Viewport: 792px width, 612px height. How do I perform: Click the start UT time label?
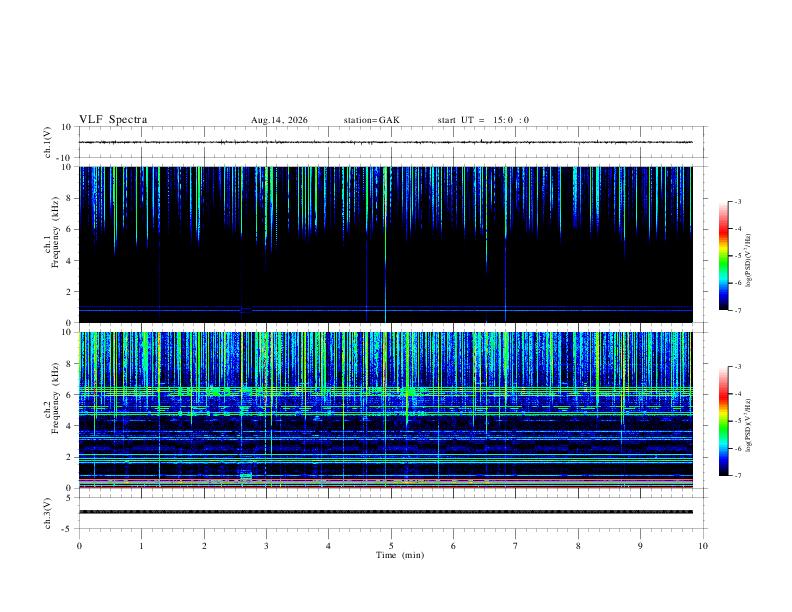click(483, 120)
